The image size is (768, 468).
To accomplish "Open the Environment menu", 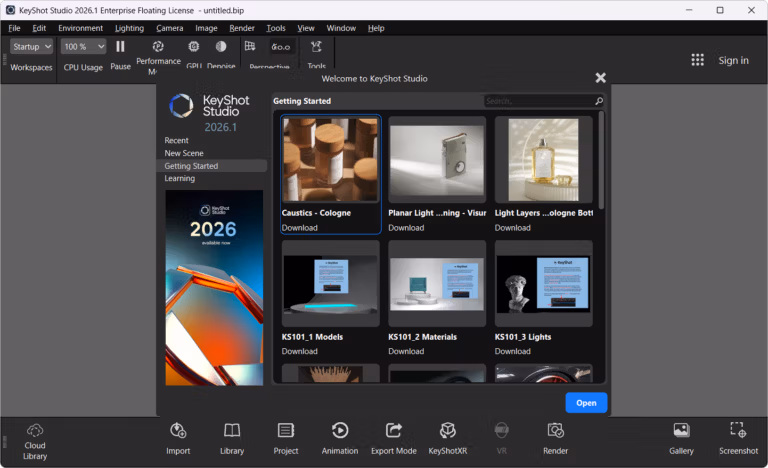I will click(x=81, y=28).
